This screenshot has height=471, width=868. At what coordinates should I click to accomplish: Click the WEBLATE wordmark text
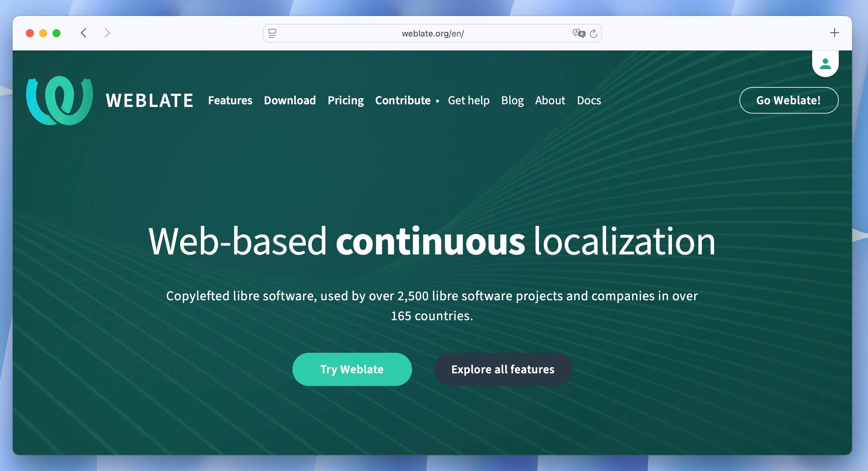150,100
